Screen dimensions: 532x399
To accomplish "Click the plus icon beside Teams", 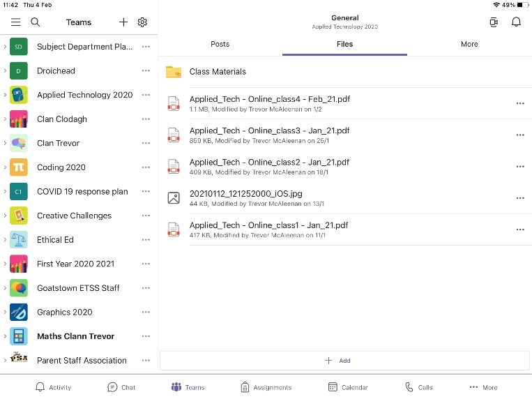I will point(123,22).
